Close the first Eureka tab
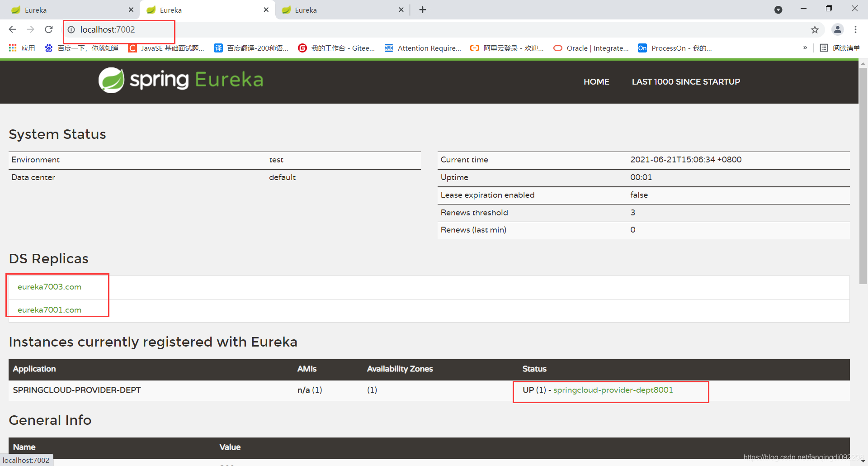868x466 pixels. tap(131, 10)
